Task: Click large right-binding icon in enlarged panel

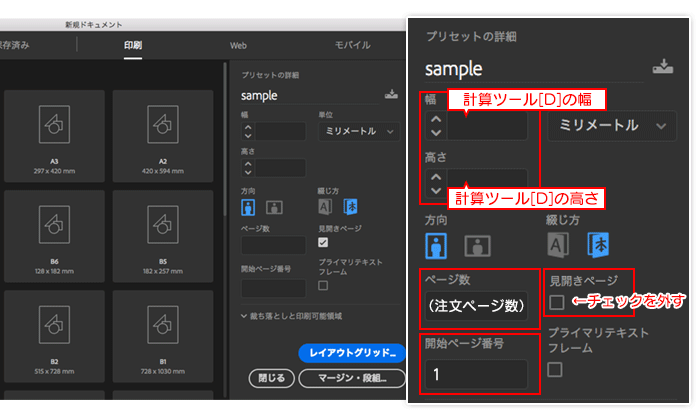Action: click(599, 245)
